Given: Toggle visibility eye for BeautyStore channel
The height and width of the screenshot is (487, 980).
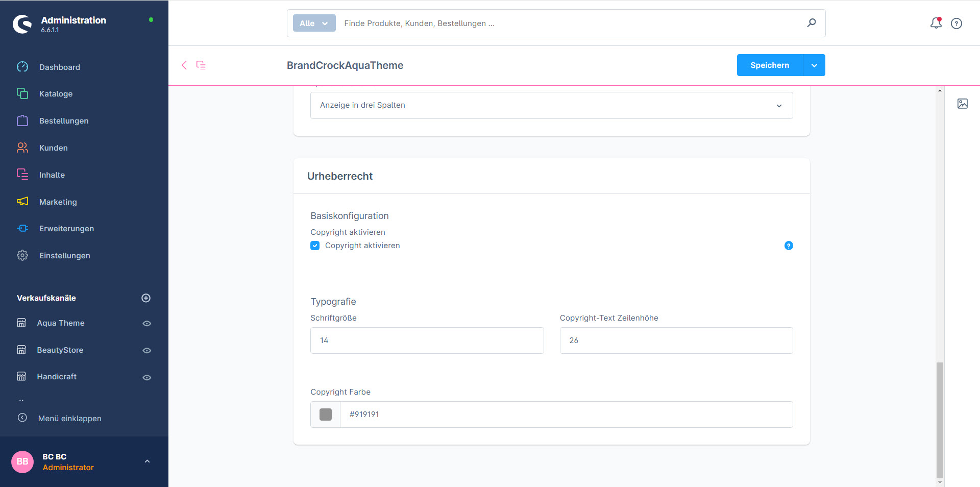Looking at the screenshot, I should [x=146, y=351].
